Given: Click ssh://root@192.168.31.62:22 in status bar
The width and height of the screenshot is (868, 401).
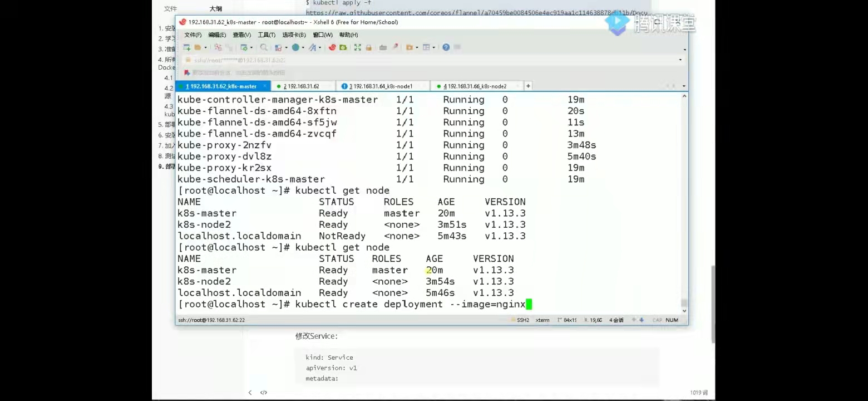Looking at the screenshot, I should coord(211,320).
